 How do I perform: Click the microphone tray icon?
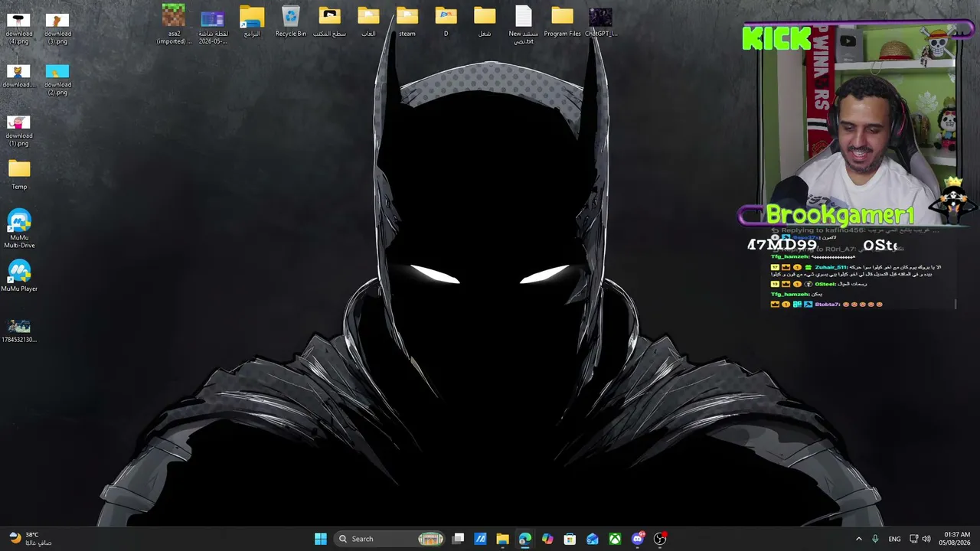point(875,539)
